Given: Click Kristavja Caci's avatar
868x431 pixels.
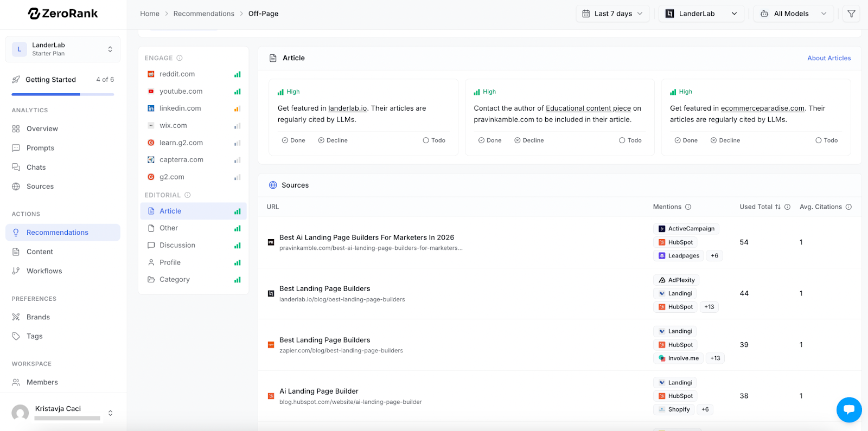Looking at the screenshot, I should pyautogui.click(x=20, y=413).
